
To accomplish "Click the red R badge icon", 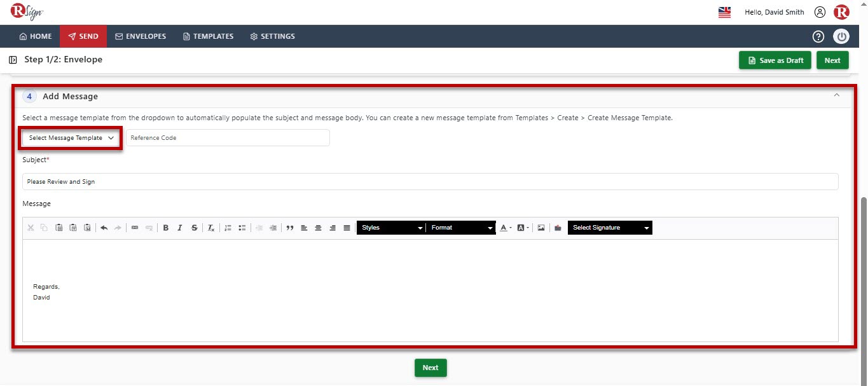I will click(841, 12).
